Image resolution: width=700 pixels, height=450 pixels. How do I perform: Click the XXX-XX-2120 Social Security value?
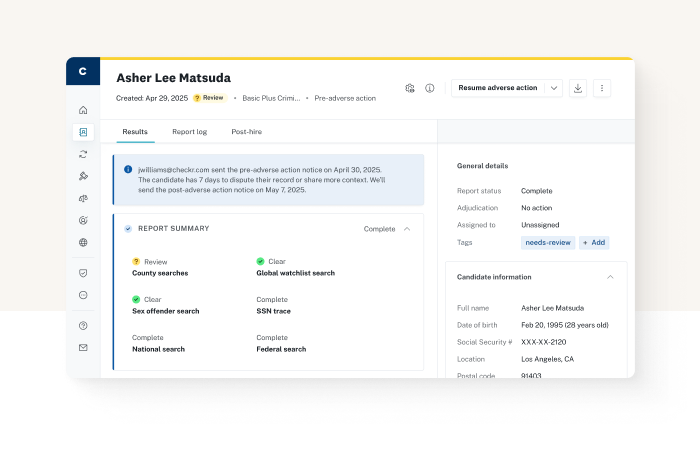543,342
